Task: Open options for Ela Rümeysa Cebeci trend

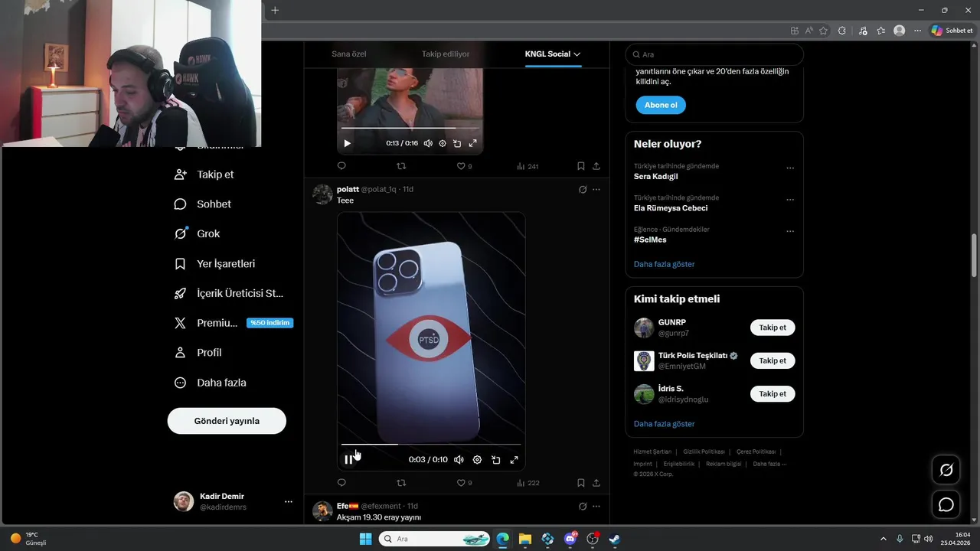Action: [790, 200]
